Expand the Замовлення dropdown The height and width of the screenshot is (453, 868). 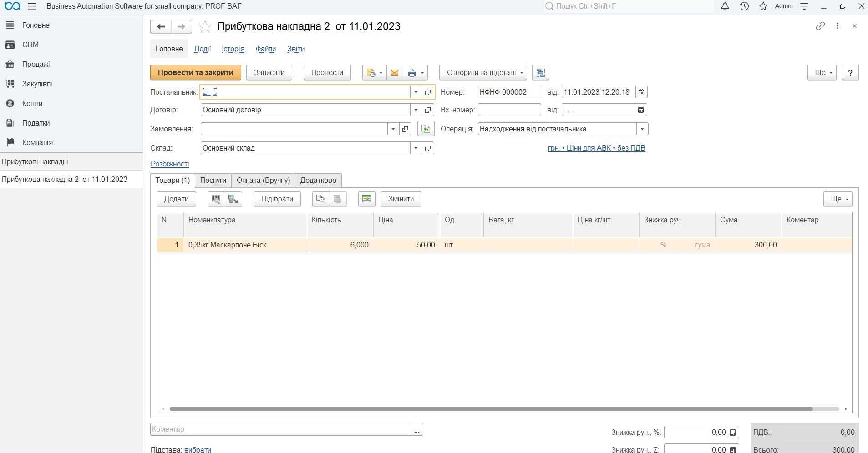pos(393,129)
